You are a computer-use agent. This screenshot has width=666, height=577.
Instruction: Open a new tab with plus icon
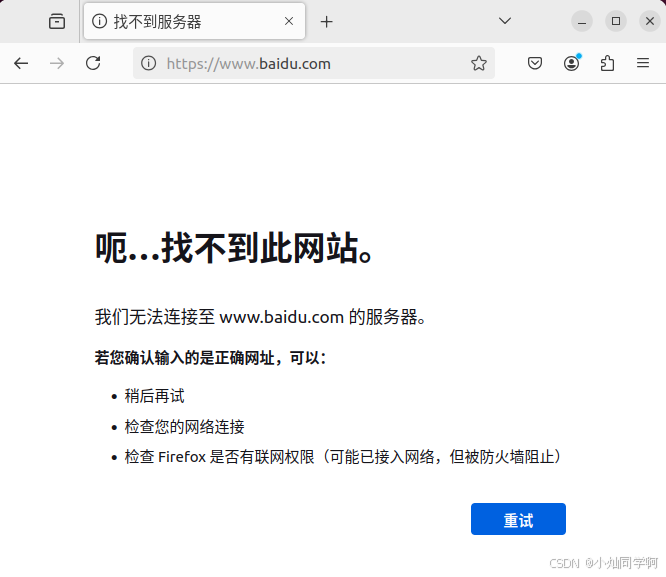point(326,22)
